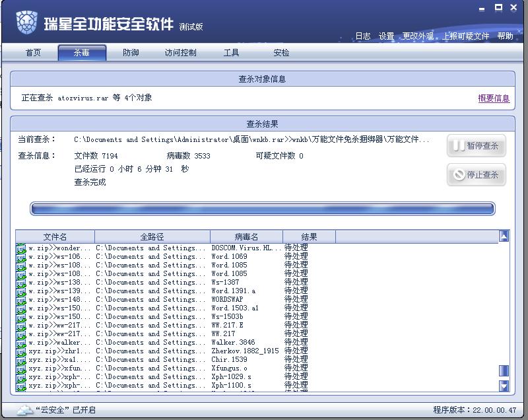The width and height of the screenshot is (528, 420).
Task: Click file icon beside Xfungus.o row
Action: (21, 368)
